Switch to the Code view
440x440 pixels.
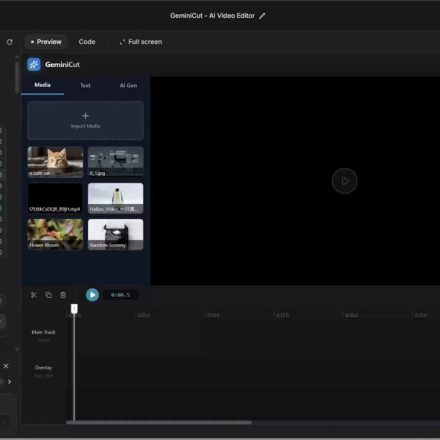click(87, 42)
